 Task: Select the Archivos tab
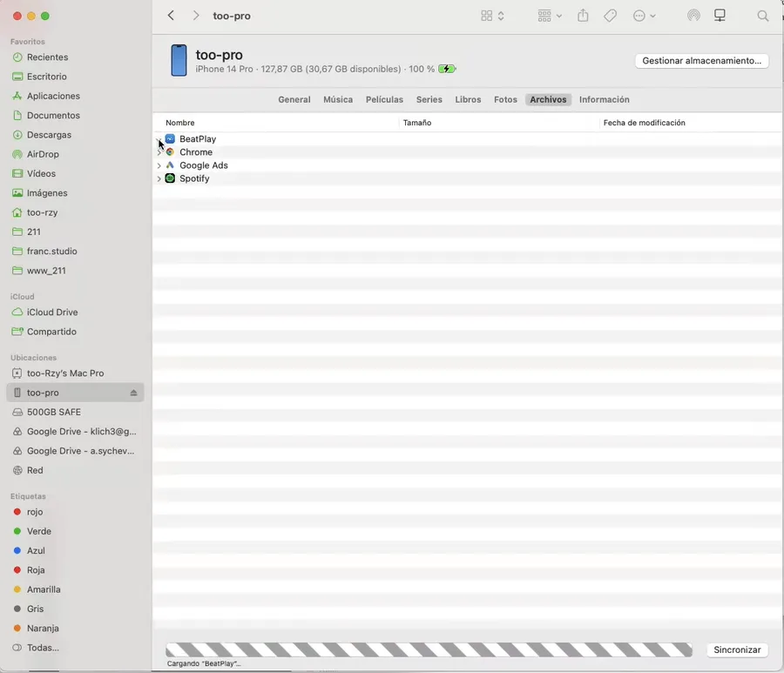pyautogui.click(x=548, y=99)
